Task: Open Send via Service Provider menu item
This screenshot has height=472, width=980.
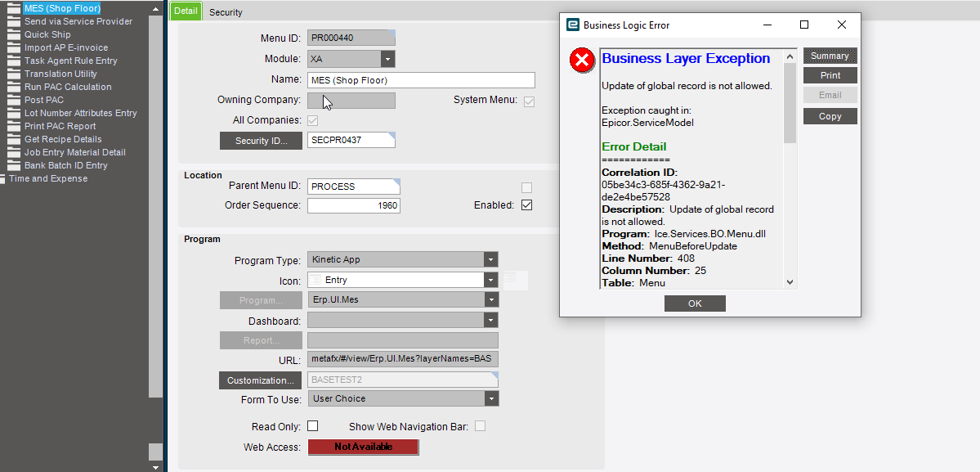Action: point(78,21)
